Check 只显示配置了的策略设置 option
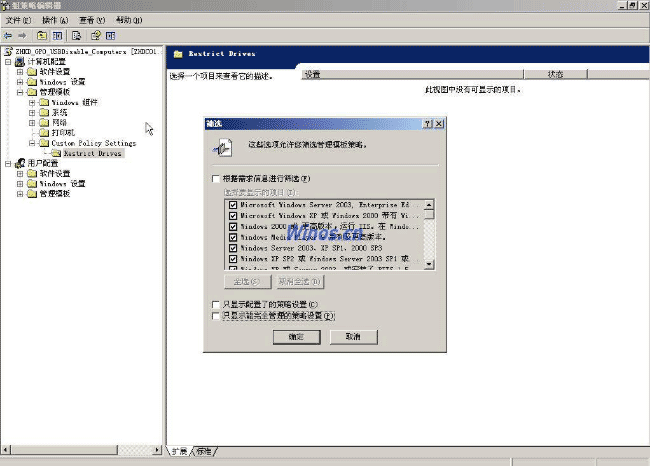This screenshot has width=650, height=467. (x=216, y=305)
